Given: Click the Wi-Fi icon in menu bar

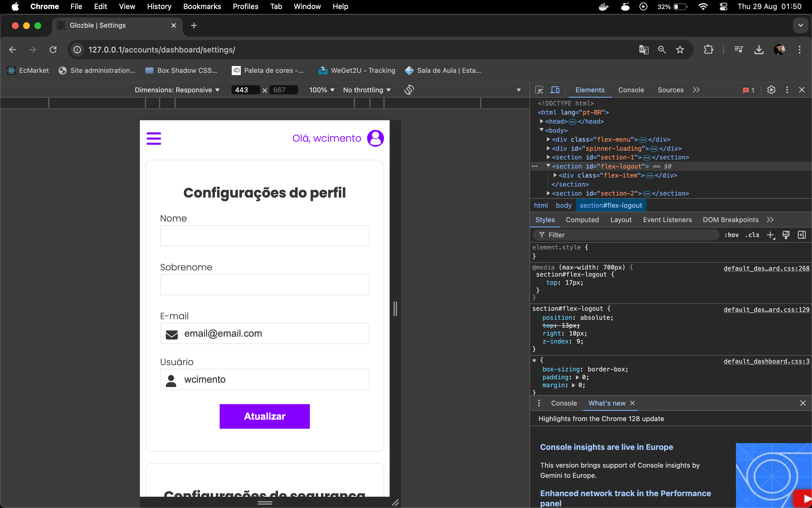Looking at the screenshot, I should [703, 6].
